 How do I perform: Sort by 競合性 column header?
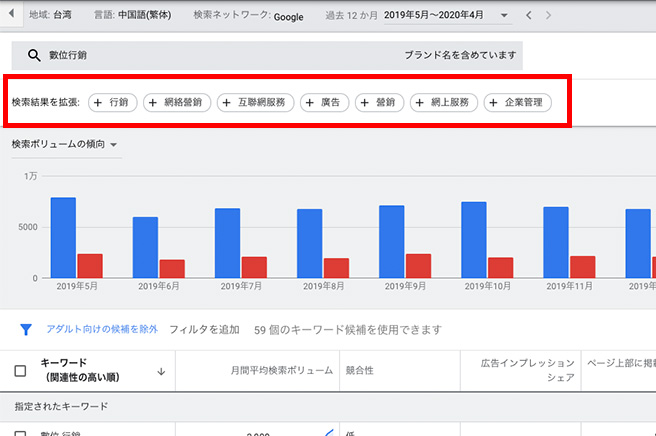pyautogui.click(x=359, y=370)
